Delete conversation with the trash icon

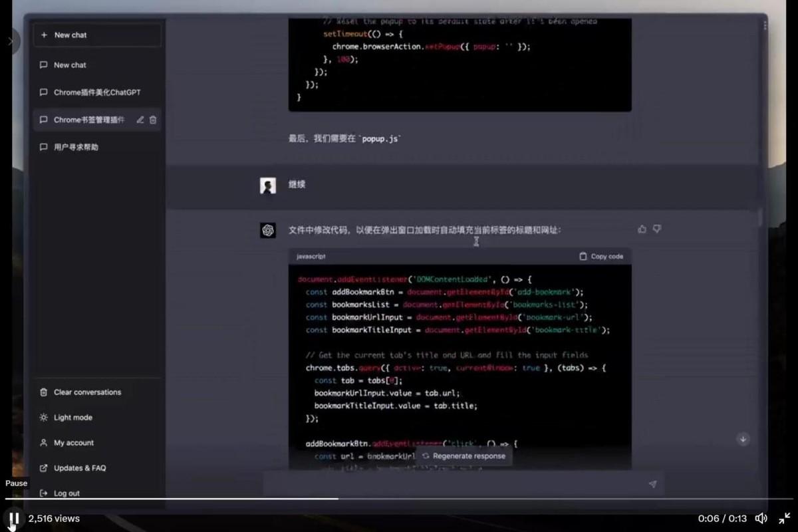(153, 120)
